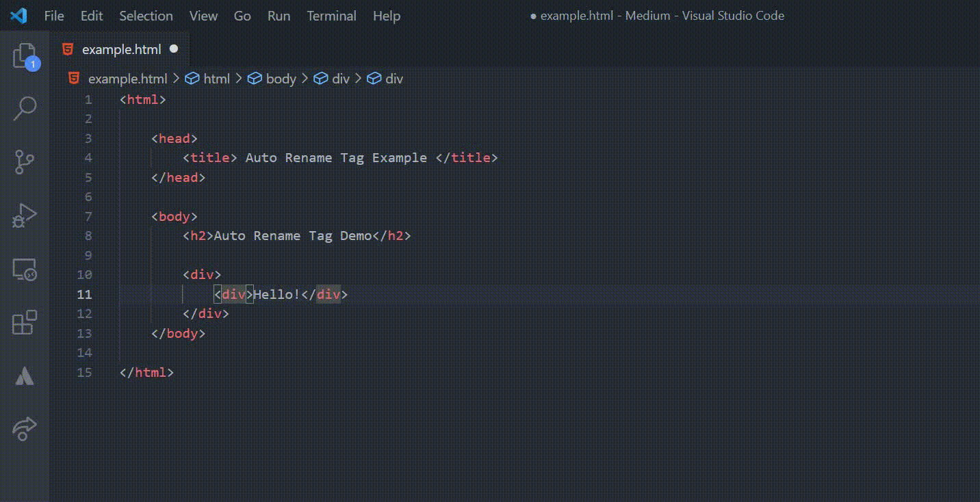
Task: Click the text "Auto Rename Tag Example"
Action: [x=336, y=158]
